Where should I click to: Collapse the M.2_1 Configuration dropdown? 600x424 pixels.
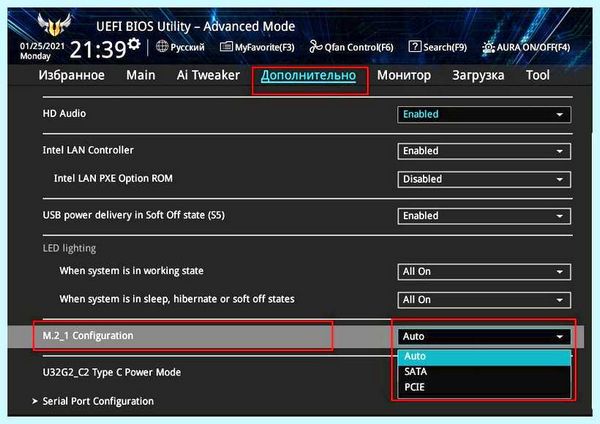(x=484, y=337)
